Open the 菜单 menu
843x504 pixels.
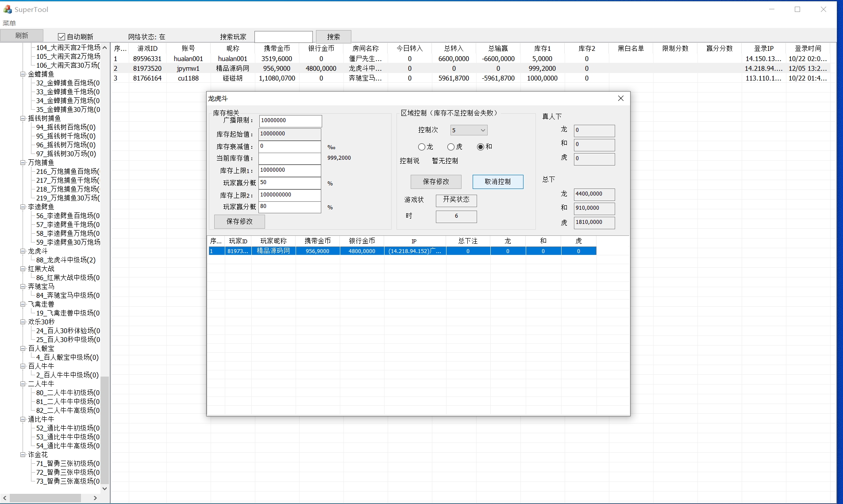point(9,23)
